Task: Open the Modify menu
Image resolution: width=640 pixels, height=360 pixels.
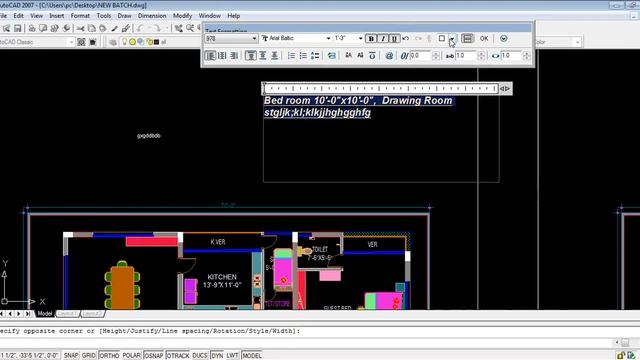Action: point(182,16)
